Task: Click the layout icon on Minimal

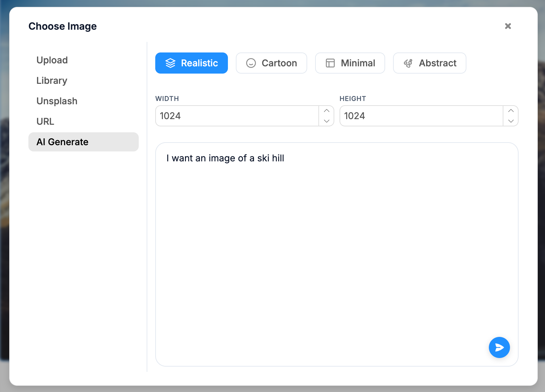Action: [330, 63]
